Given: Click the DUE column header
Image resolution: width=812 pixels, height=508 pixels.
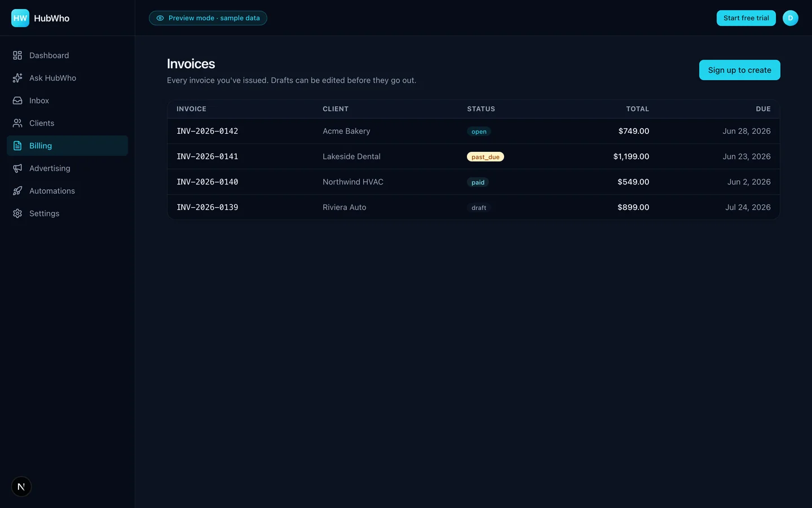Looking at the screenshot, I should pos(764,109).
